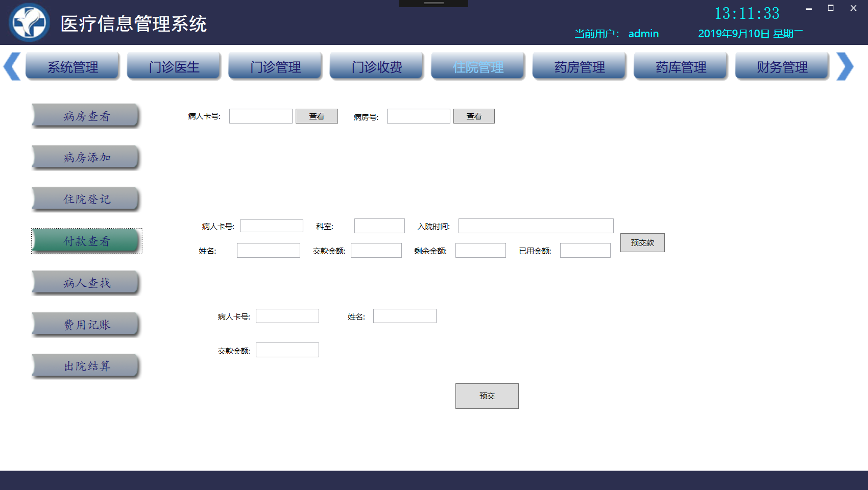Switch to the 财务管理 tab

pyautogui.click(x=782, y=66)
